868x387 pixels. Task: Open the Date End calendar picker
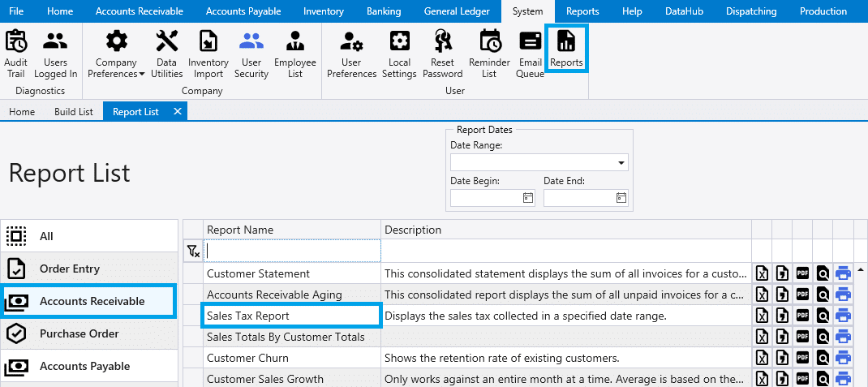coord(621,198)
